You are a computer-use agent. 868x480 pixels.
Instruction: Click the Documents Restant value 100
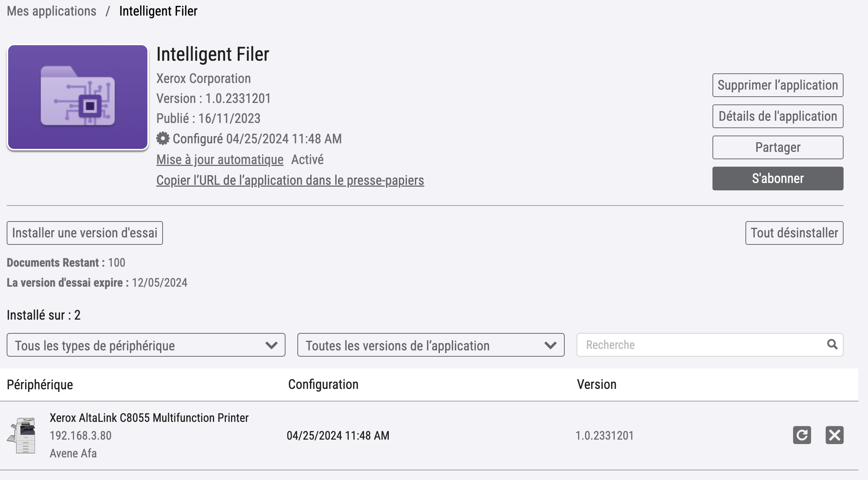116,263
